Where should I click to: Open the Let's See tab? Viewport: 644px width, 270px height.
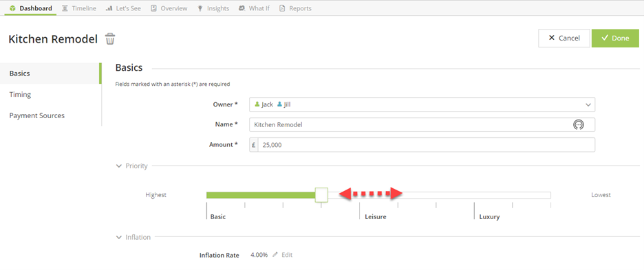(123, 8)
